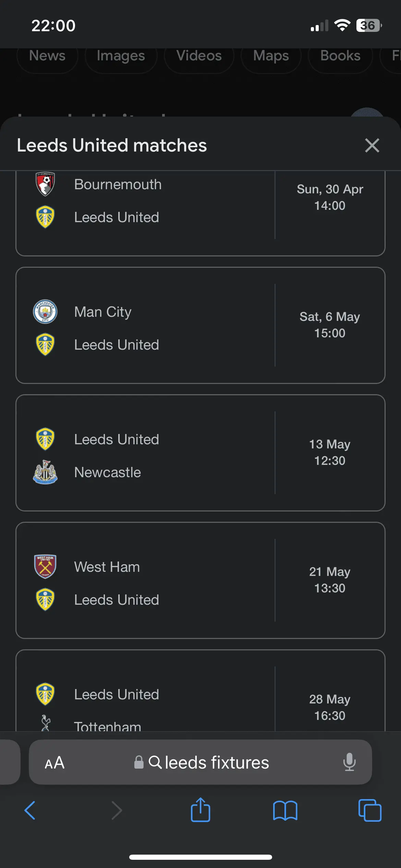Tap the Safari back arrow
Screen dimensions: 401x868
coord(30,810)
